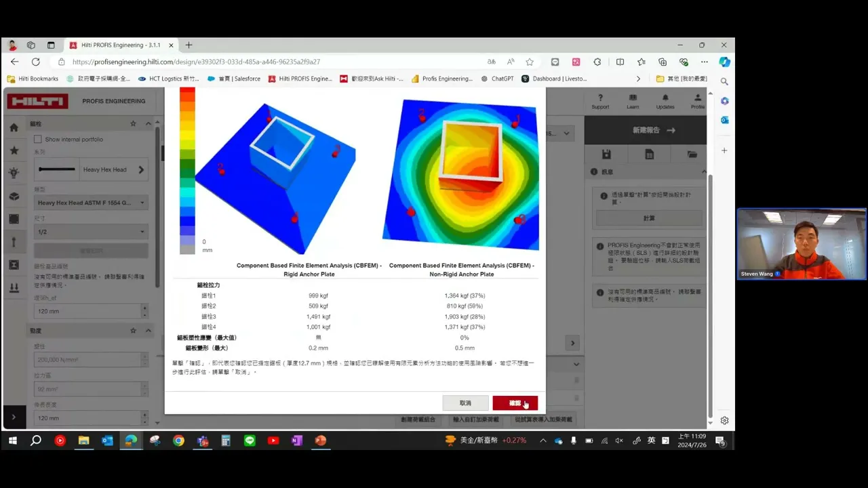Open the loads arrows icon in sidebar

[x=14, y=288]
